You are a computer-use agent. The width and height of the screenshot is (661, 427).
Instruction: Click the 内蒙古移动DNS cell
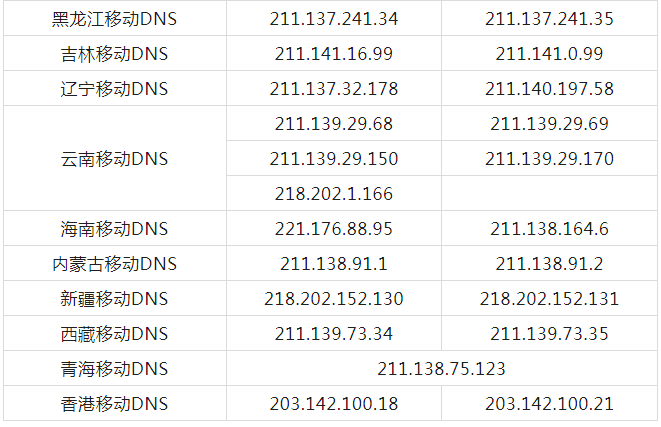click(x=114, y=264)
